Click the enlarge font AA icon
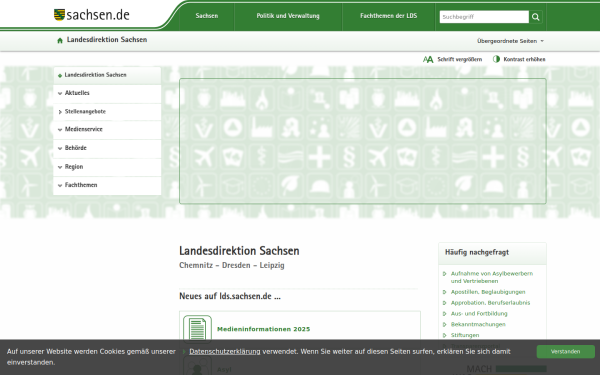600x375 pixels. point(428,59)
